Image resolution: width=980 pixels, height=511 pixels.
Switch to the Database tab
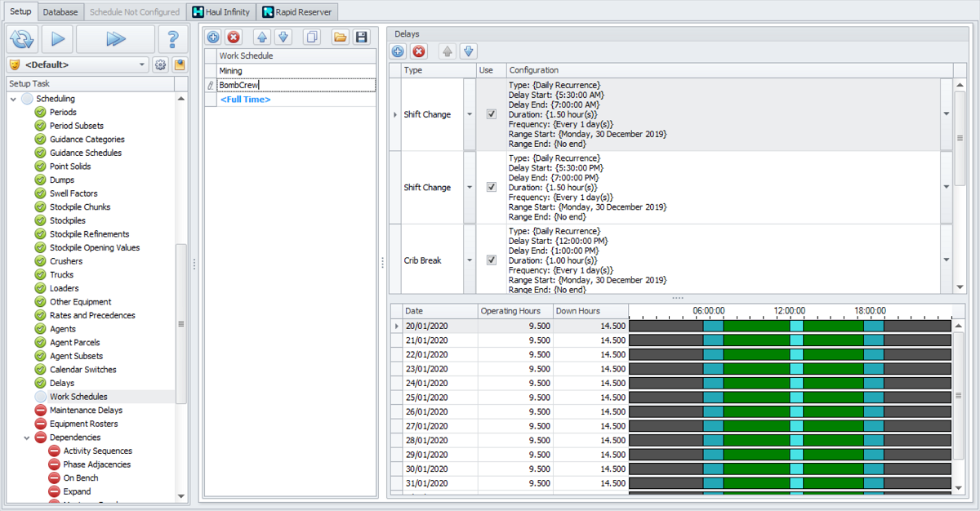[x=60, y=12]
